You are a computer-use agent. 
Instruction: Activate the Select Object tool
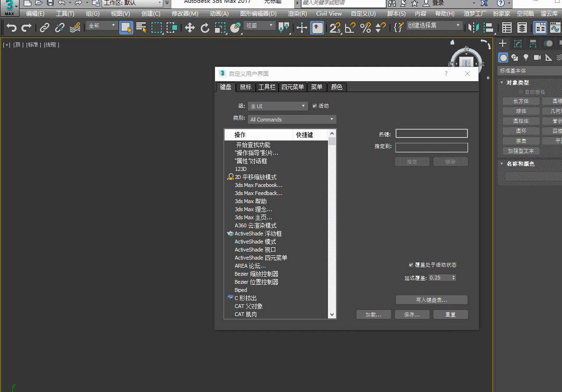tap(126, 28)
